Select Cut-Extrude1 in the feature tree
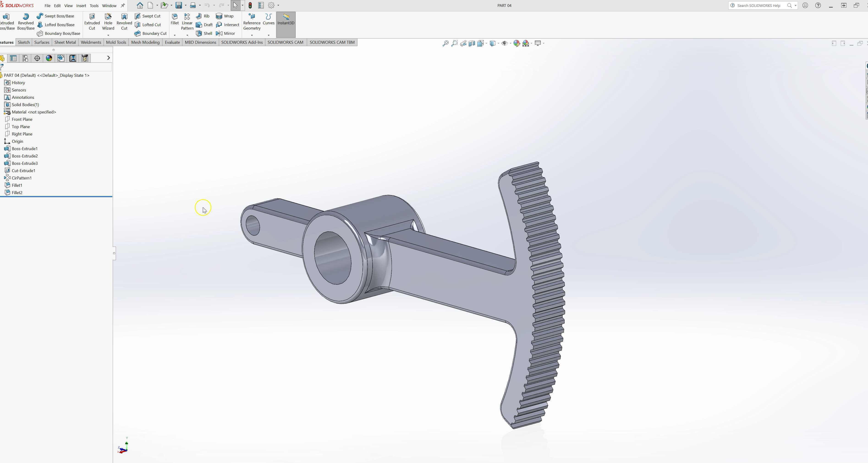The width and height of the screenshot is (868, 463). [x=23, y=171]
